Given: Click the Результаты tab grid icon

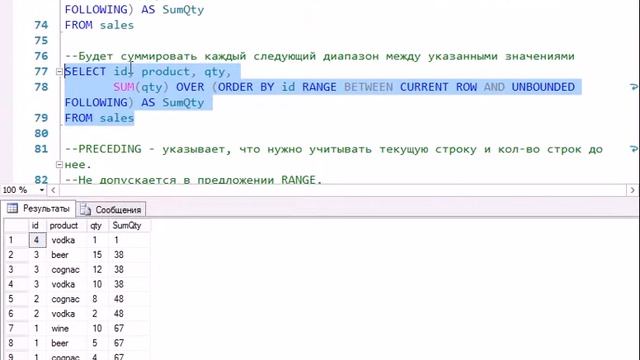Looking at the screenshot, I should [13, 208].
